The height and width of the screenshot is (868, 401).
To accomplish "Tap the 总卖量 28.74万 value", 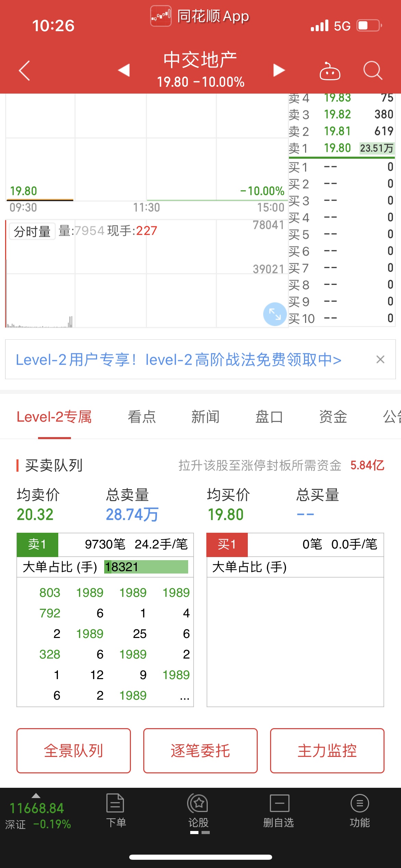I will tap(132, 515).
